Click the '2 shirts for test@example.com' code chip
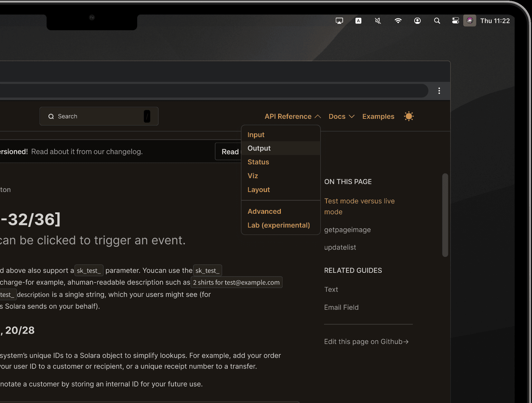The width and height of the screenshot is (532, 403). [236, 282]
